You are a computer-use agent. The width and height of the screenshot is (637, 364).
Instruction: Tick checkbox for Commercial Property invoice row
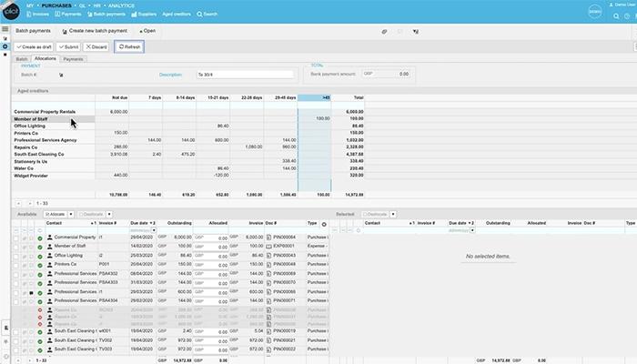[x=15, y=238]
